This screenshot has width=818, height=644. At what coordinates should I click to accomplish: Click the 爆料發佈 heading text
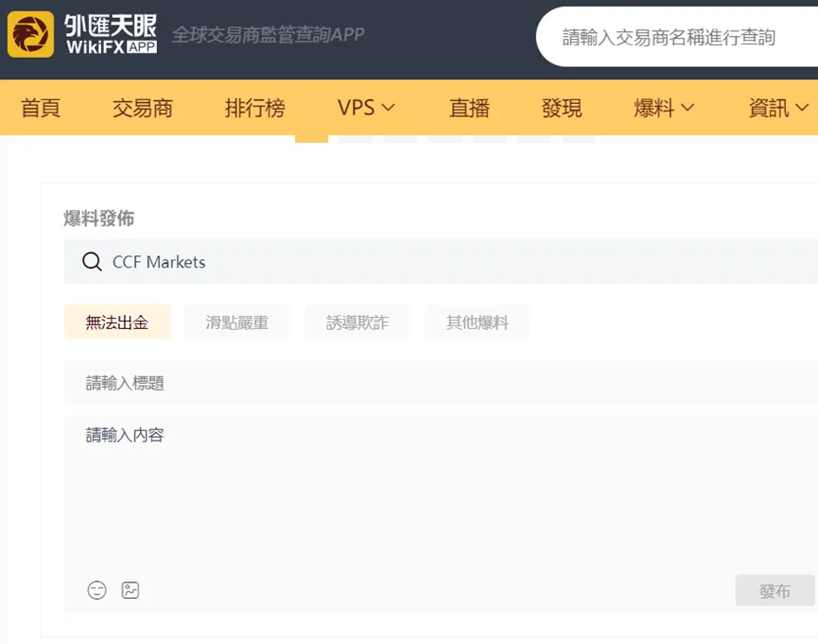click(x=99, y=218)
